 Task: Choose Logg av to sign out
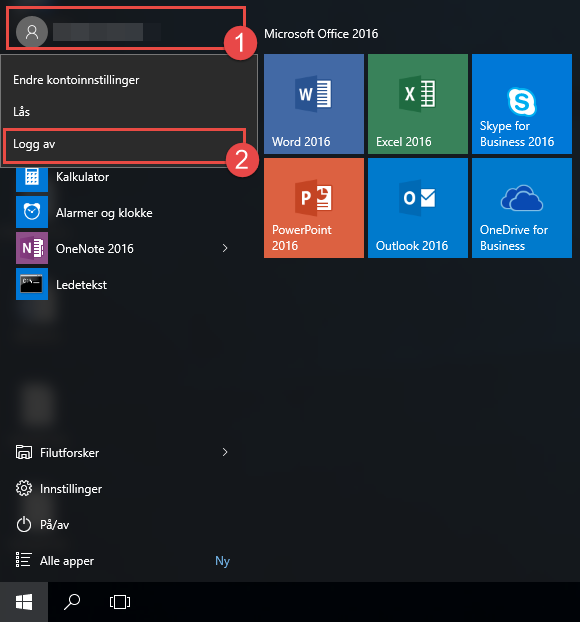coord(129,144)
